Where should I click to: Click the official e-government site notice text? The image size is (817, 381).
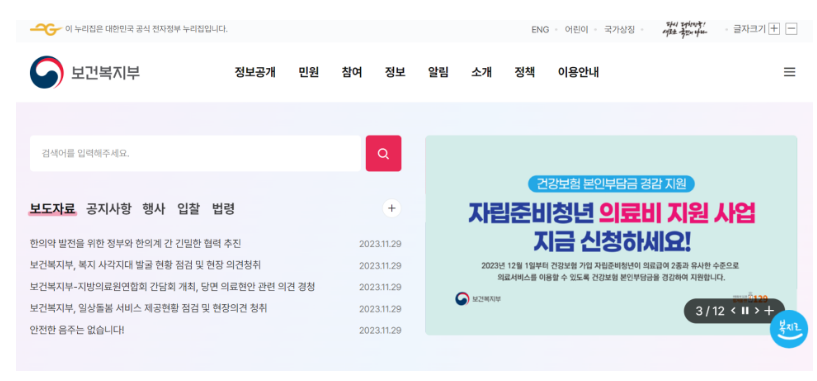[146, 29]
